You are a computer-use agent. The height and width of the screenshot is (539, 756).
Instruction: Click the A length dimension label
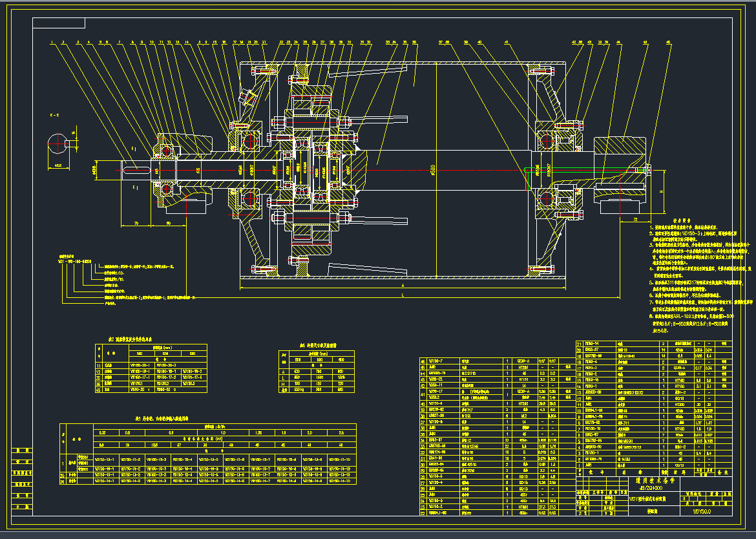[403, 284]
